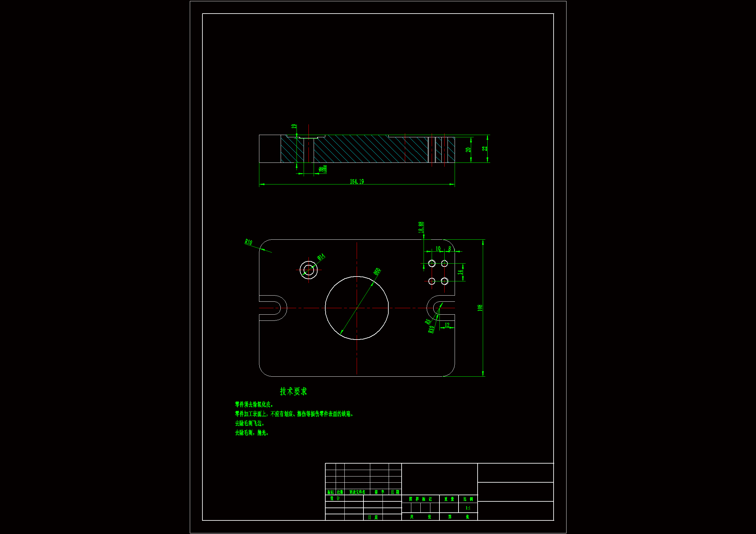Select the 更改文件名 title block cell
The width and height of the screenshot is (756, 534).
(x=357, y=492)
